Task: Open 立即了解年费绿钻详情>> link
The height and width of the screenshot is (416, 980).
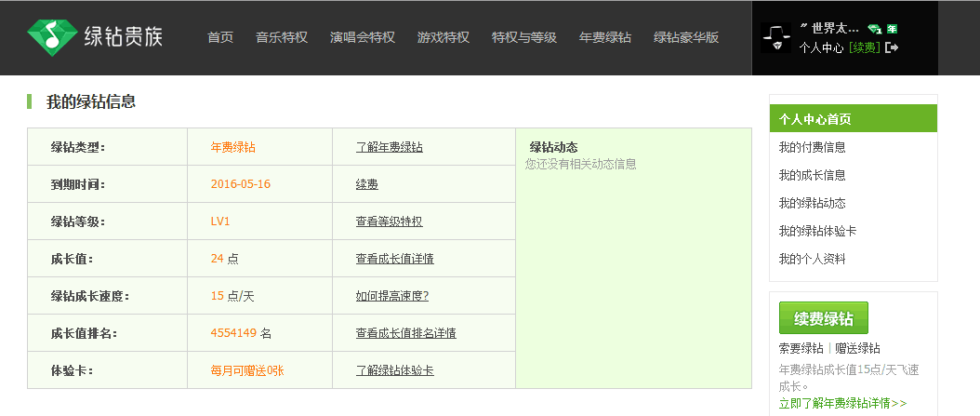Action: [x=842, y=404]
